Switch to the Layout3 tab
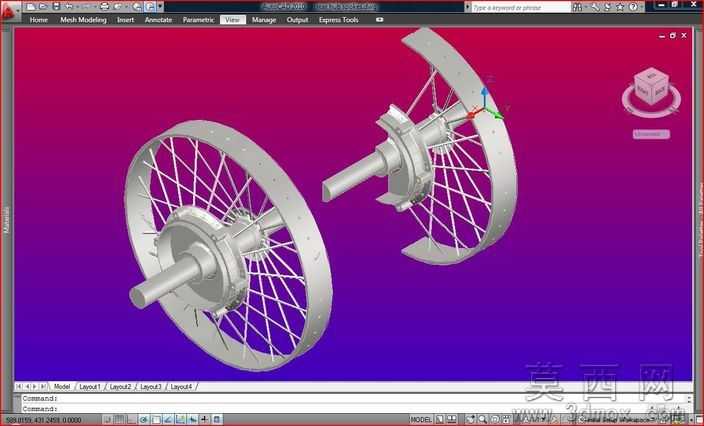Image resolution: width=704 pixels, height=426 pixels. click(x=151, y=386)
